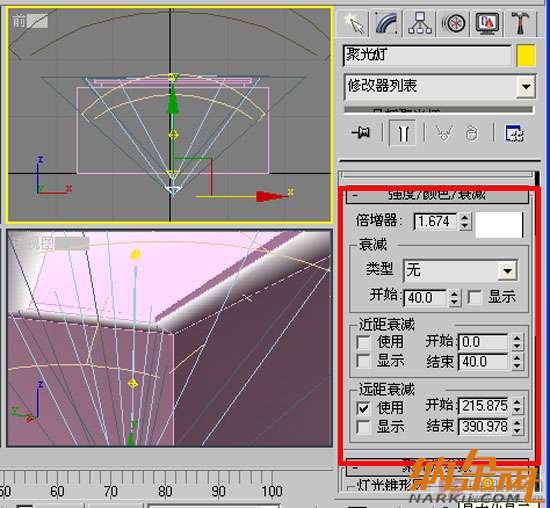The width and height of the screenshot is (550, 508).
Task: Switch to the Modify panel tab
Action: [386, 23]
